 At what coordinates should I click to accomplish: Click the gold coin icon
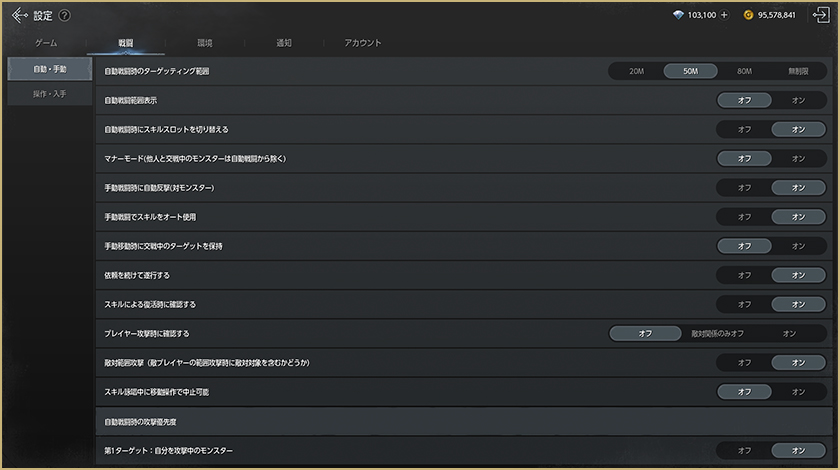pyautogui.click(x=749, y=15)
